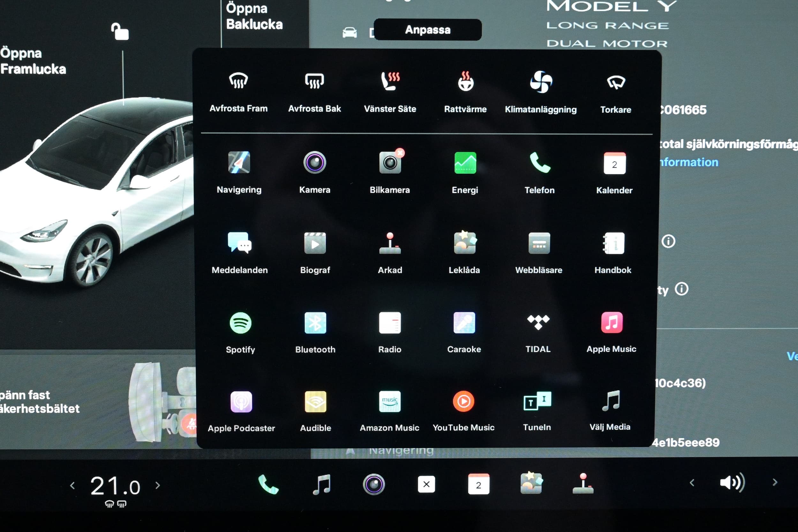This screenshot has width=798, height=532.
Task: Open arcade joystick in bottom dock
Action: point(583,484)
